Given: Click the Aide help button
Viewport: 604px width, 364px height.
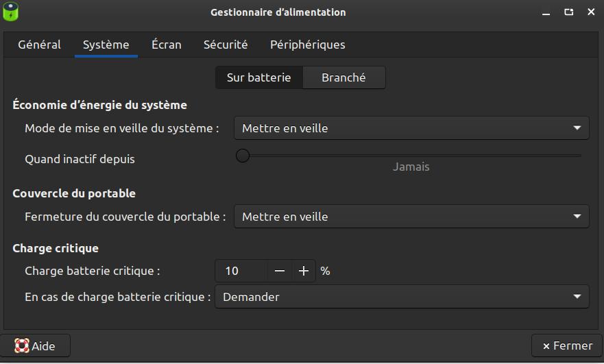Looking at the screenshot, I should coord(35,345).
